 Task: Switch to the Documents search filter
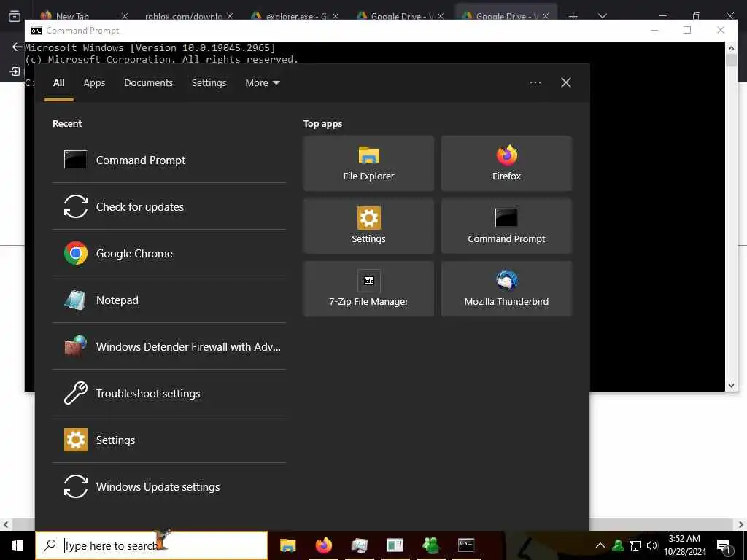pyautogui.click(x=148, y=83)
